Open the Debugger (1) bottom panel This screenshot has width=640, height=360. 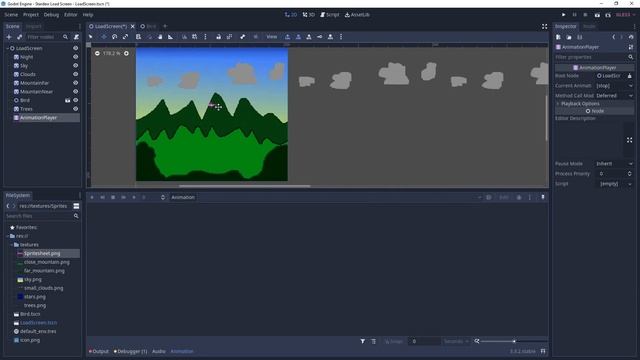pyautogui.click(x=131, y=351)
